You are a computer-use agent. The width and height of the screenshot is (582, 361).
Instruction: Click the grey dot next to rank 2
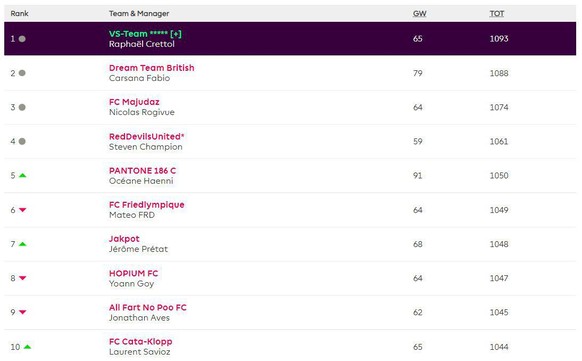tap(22, 73)
